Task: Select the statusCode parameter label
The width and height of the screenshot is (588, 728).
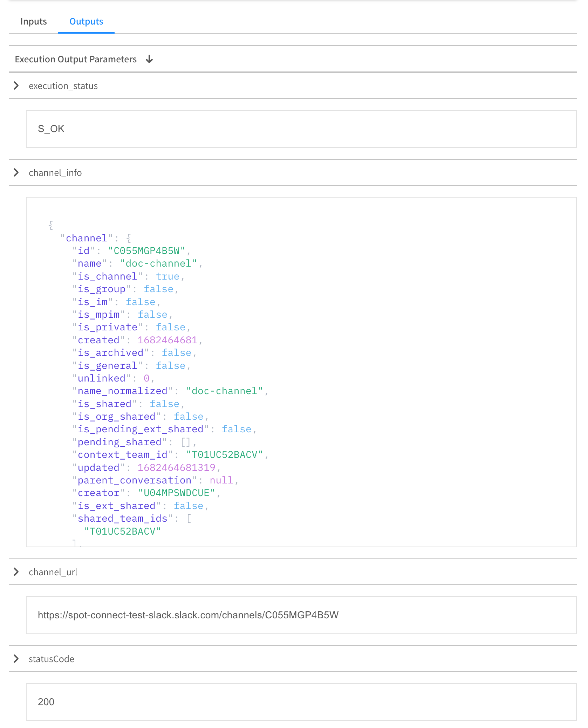Action: [52, 659]
